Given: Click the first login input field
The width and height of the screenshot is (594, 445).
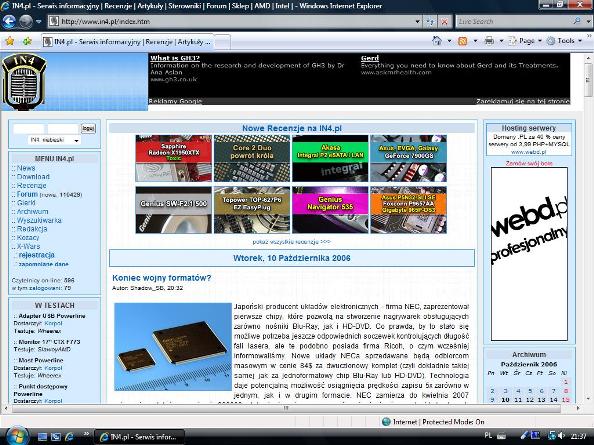Looking at the screenshot, I should (28, 129).
